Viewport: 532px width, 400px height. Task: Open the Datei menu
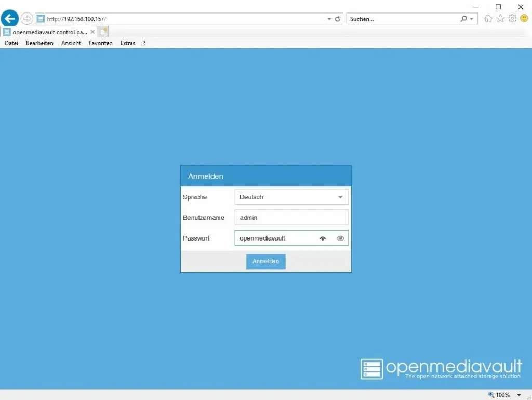point(11,43)
